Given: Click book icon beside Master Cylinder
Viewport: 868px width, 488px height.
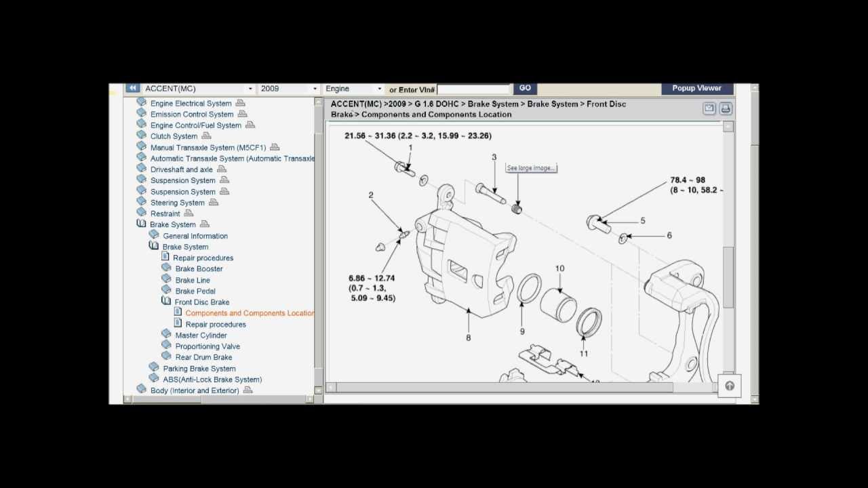Looking at the screenshot, I should pos(166,334).
